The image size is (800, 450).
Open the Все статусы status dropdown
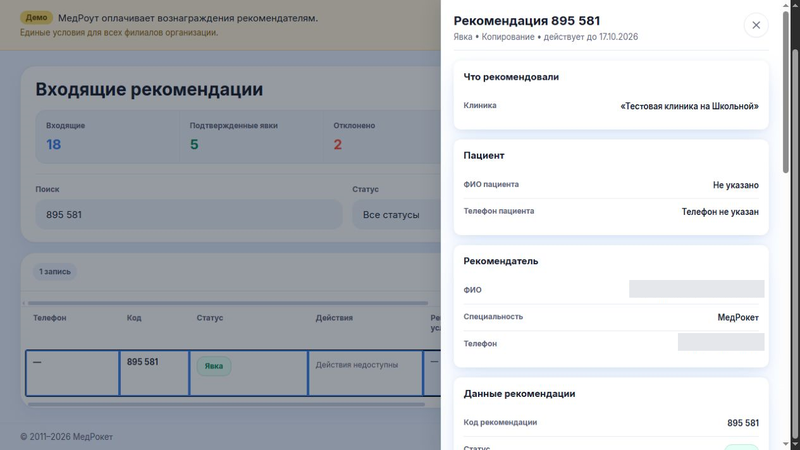point(396,214)
